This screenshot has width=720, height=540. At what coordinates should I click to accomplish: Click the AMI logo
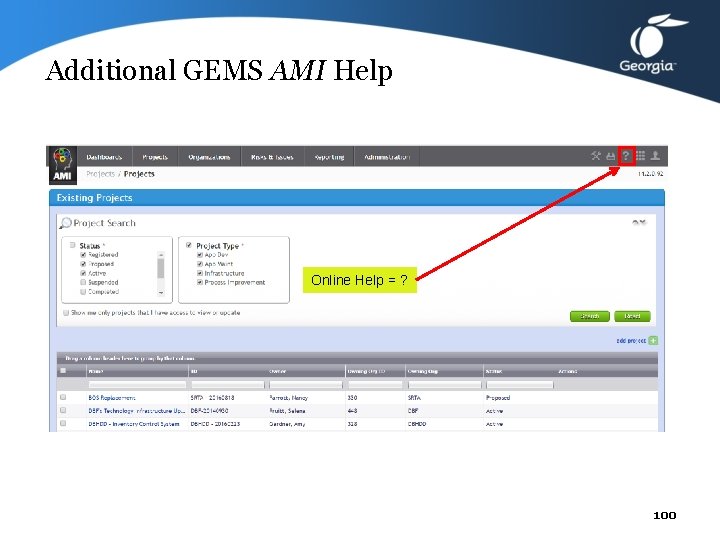pos(62,165)
